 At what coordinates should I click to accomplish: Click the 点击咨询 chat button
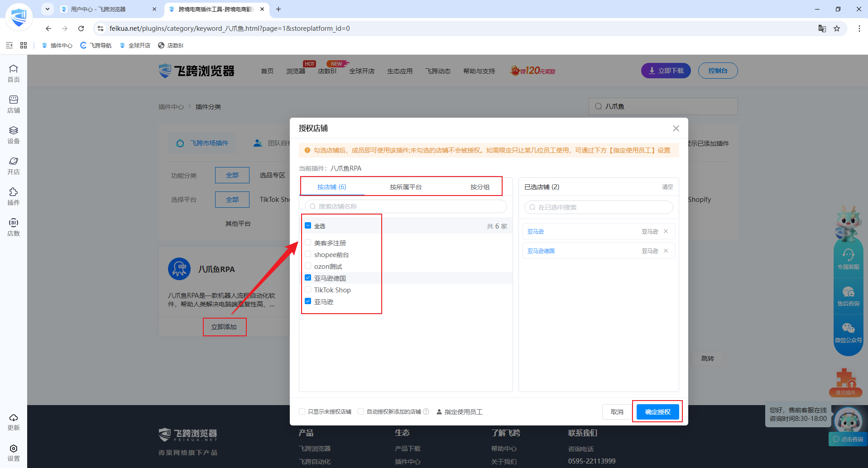pyautogui.click(x=848, y=439)
